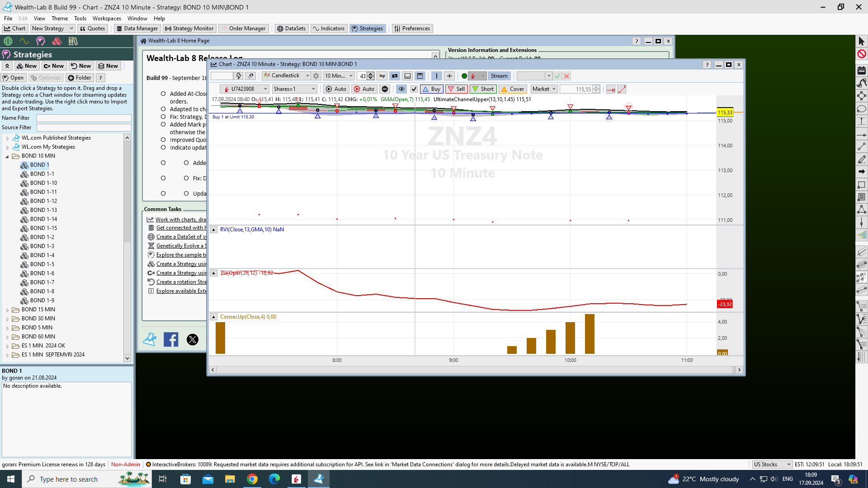Open 'Genetically Evolve a Strategy' link
The width and height of the screenshot is (868, 488).
click(x=181, y=246)
